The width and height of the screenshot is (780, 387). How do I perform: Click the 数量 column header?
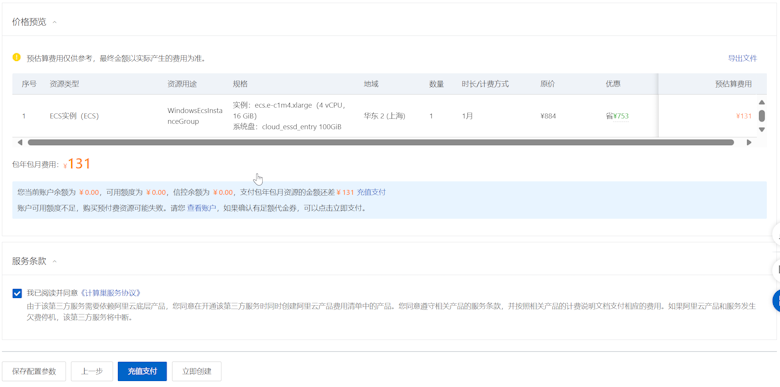436,84
